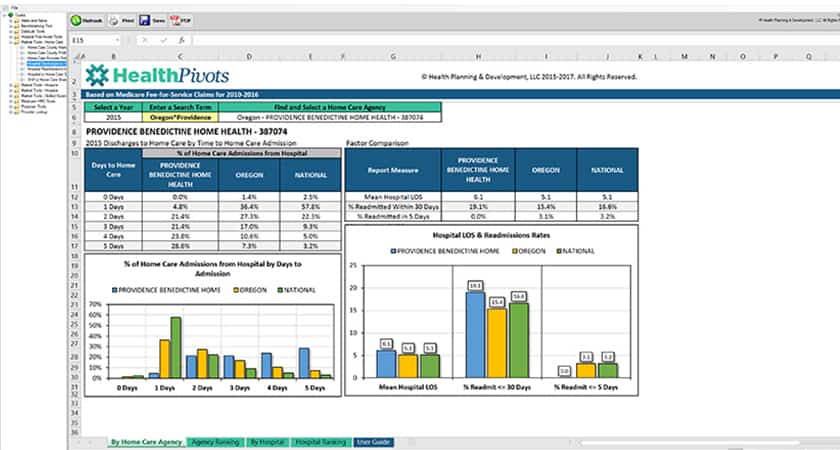The width and height of the screenshot is (840, 450).
Task: Select the highlighted tree item under Home Care
Action: 47,63
